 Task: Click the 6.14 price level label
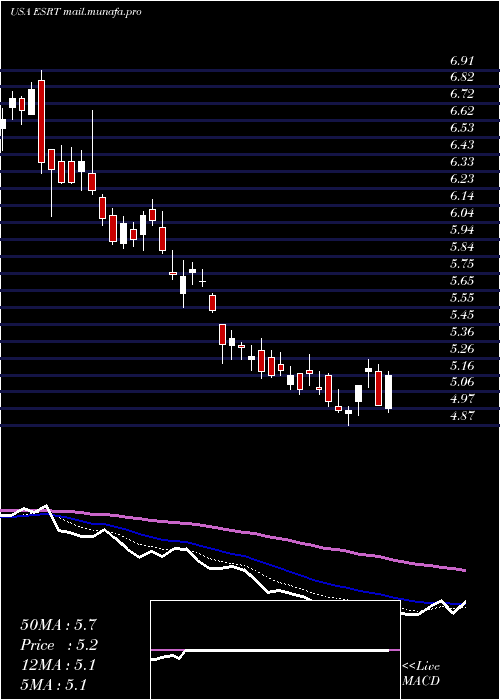462,196
